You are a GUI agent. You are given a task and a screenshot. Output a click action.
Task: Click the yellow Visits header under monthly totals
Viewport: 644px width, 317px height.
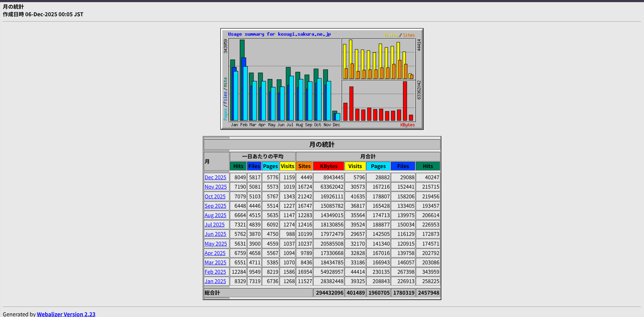point(355,166)
